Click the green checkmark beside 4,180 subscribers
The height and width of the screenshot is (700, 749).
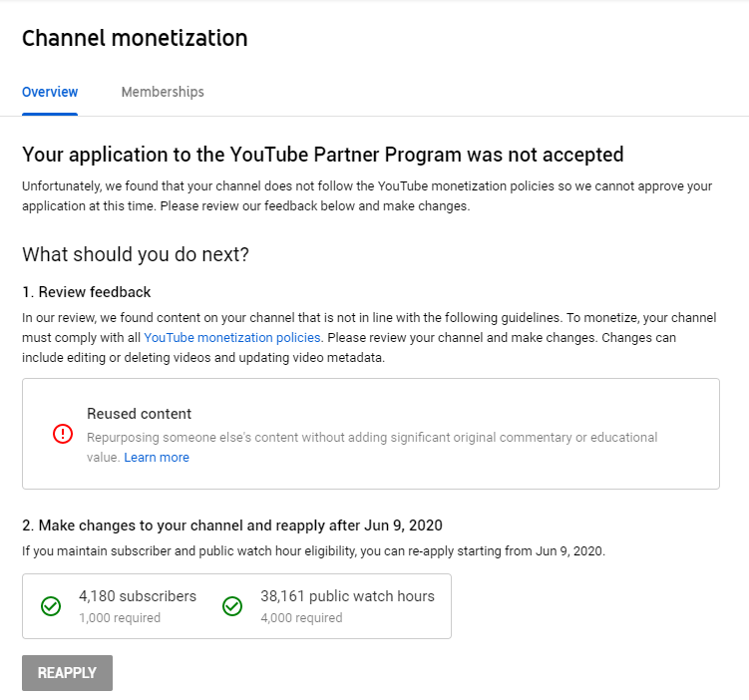click(51, 606)
